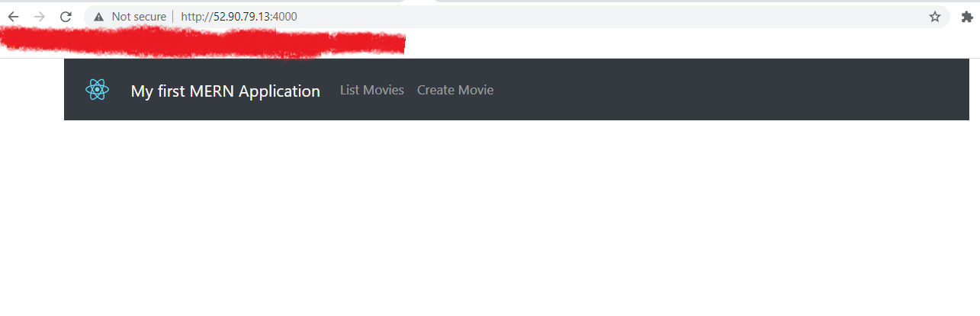Click the http:// prefix in the address bar
The width and height of the screenshot is (980, 316).
[x=197, y=17]
